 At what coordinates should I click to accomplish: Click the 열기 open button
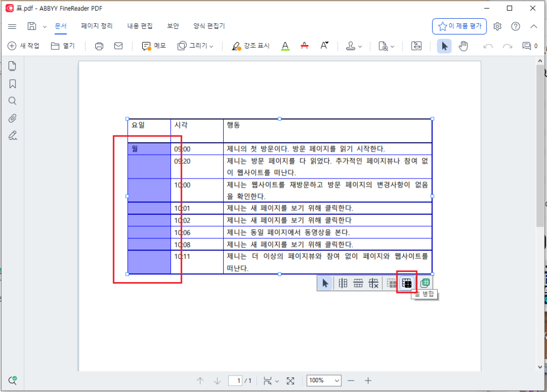tap(63, 46)
